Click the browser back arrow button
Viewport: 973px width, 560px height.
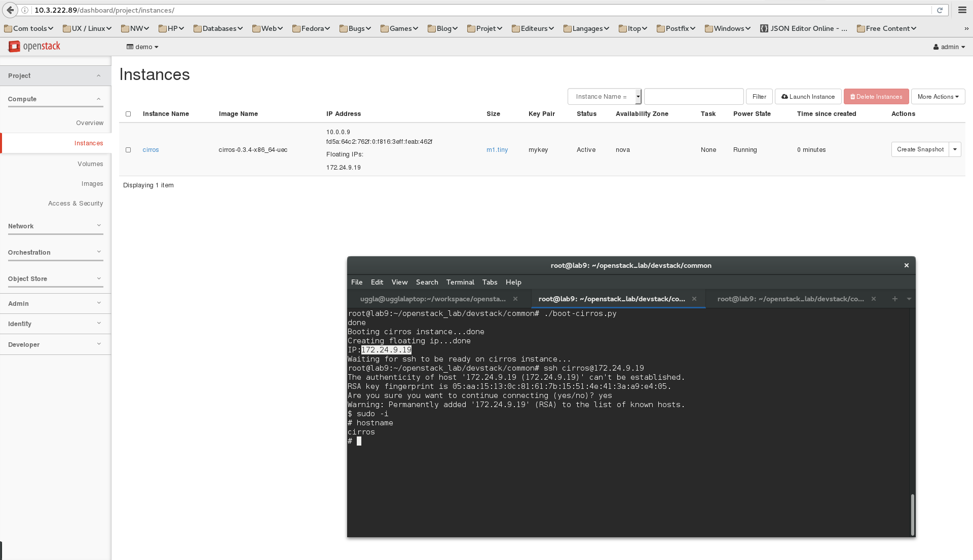coord(10,10)
